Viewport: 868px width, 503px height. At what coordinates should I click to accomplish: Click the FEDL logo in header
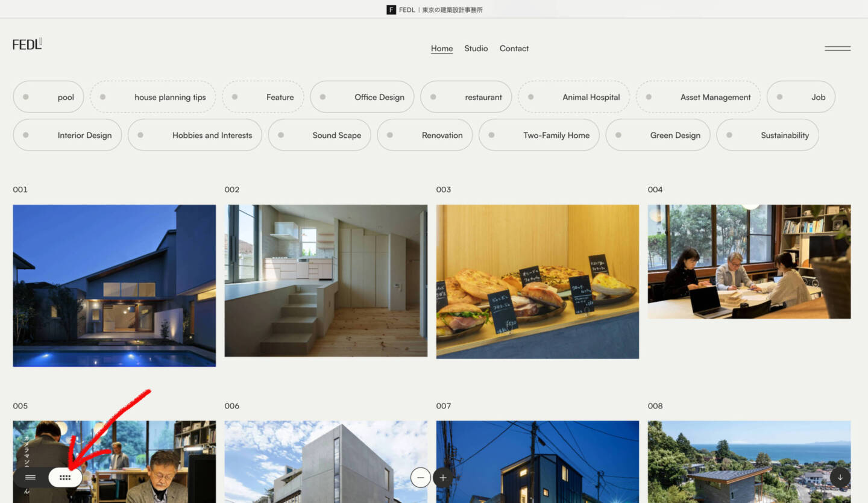click(27, 44)
